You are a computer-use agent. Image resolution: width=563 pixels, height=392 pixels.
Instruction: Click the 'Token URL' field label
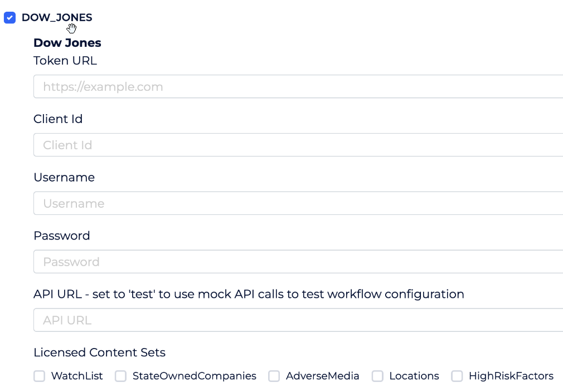click(x=65, y=61)
